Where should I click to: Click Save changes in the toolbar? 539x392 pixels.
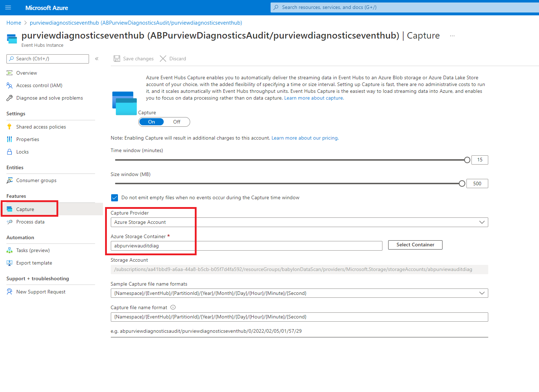tap(134, 59)
